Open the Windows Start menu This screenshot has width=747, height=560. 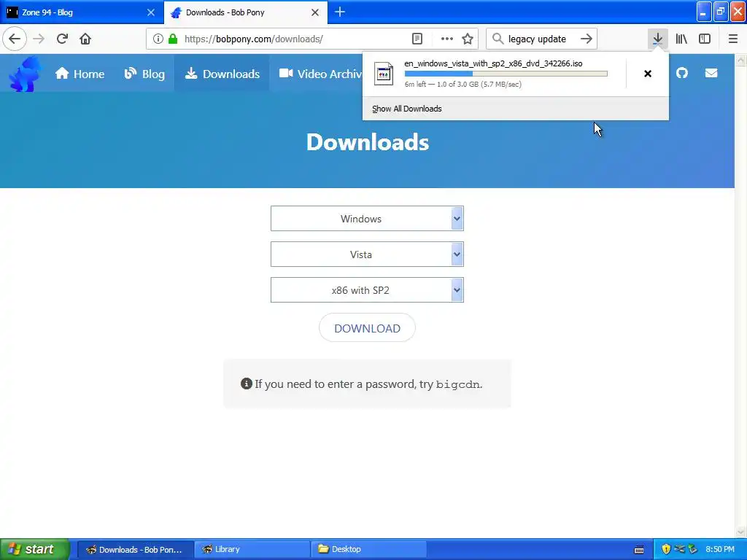pos(35,549)
